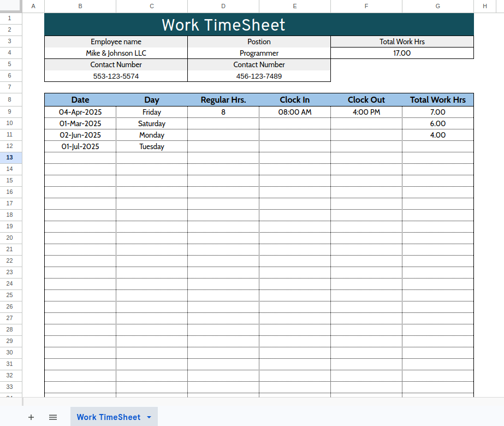The height and width of the screenshot is (426, 504).
Task: Click the Date column header cell
Action: coord(80,99)
